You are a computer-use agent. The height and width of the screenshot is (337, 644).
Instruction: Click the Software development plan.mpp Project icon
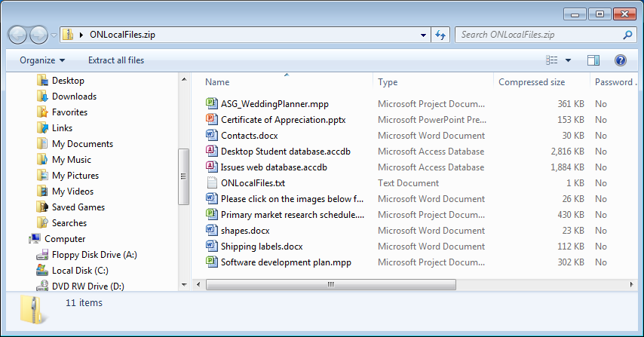211,262
